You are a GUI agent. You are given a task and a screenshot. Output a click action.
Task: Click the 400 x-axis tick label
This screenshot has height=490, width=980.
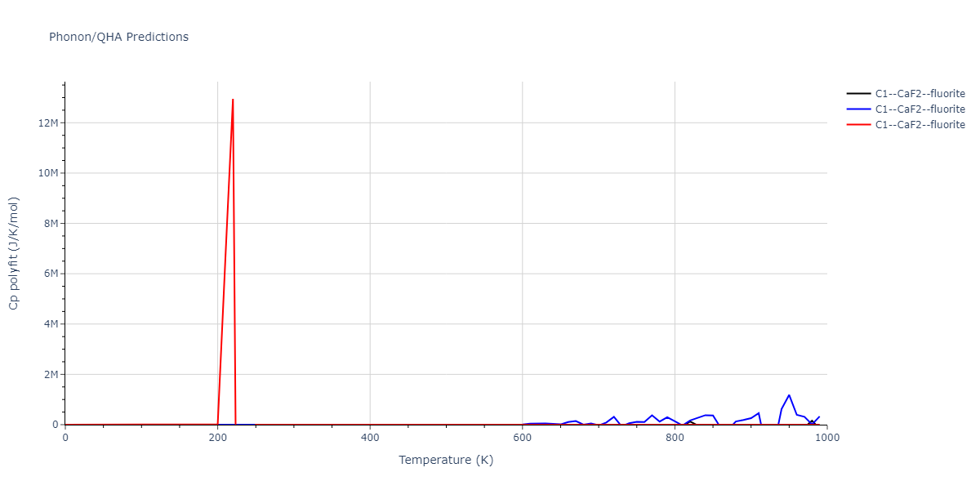point(370,437)
